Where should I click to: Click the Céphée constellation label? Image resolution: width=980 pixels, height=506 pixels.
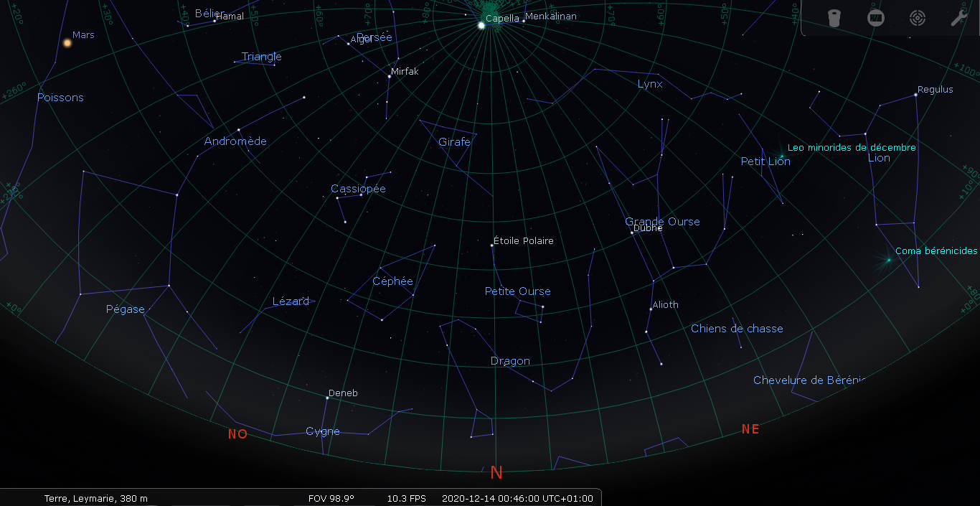pyautogui.click(x=392, y=281)
